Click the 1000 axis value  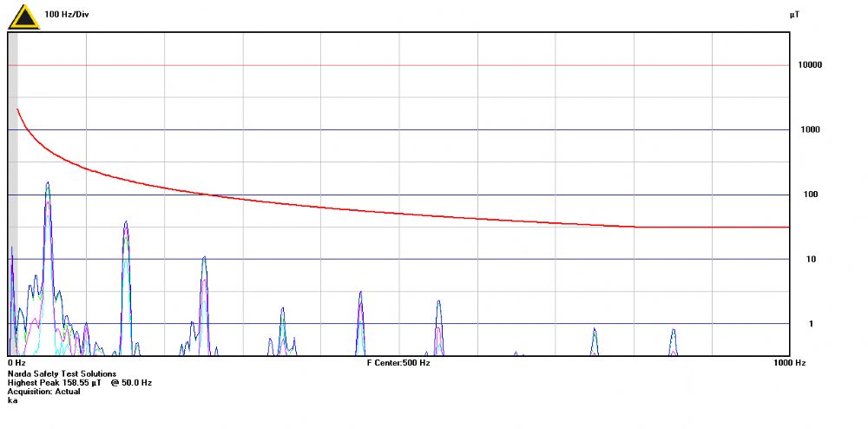point(809,129)
